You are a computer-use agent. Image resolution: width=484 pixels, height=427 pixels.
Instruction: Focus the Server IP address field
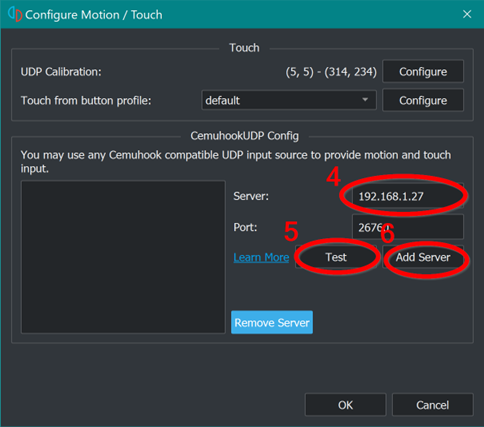click(407, 196)
